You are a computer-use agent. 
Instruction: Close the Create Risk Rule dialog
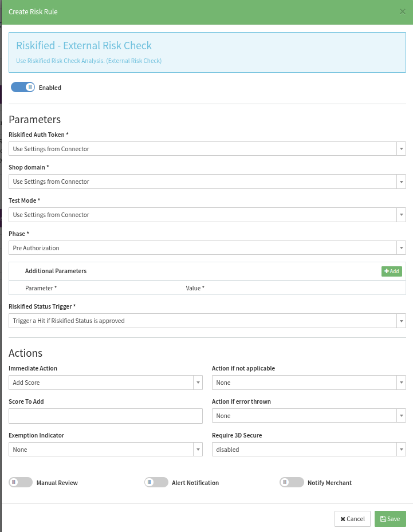[403, 12]
